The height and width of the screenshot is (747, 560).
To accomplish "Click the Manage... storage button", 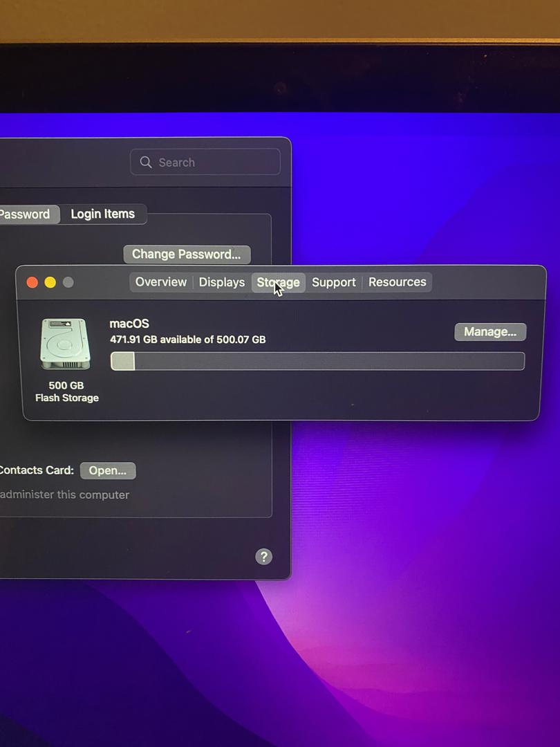I will click(x=490, y=331).
